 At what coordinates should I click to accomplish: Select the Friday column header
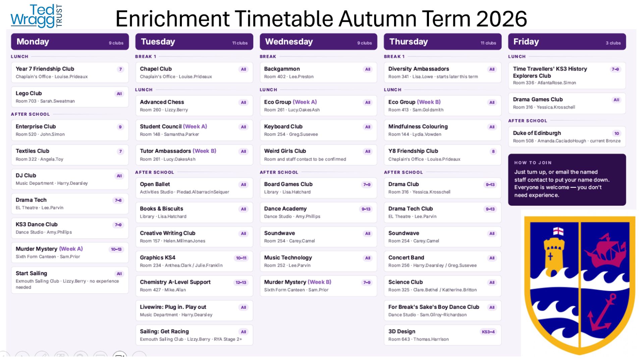point(567,42)
